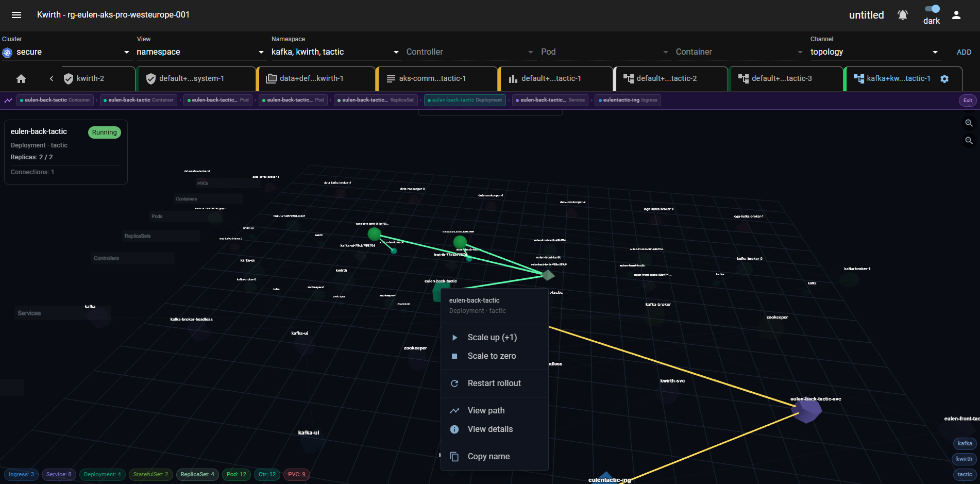Screen dimensions: 980x484
Task: Click the zoom out magnifier
Action: click(969, 141)
